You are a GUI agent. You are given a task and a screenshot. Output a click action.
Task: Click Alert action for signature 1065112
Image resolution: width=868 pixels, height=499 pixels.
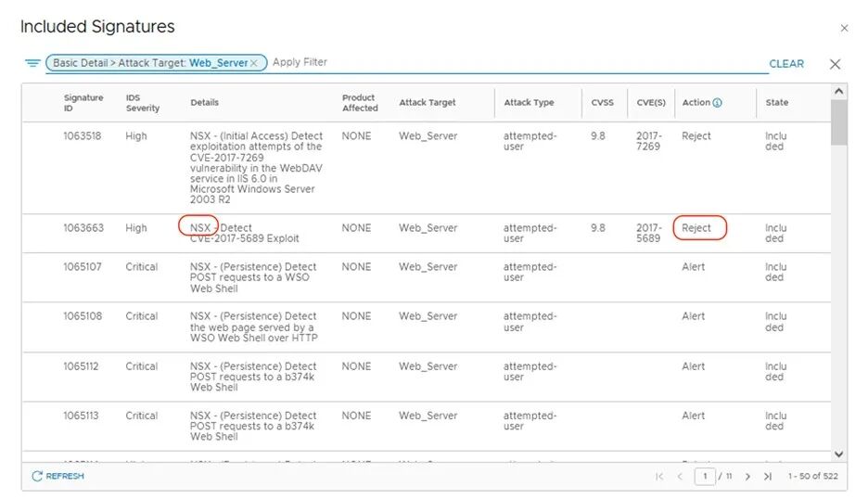pyautogui.click(x=693, y=366)
